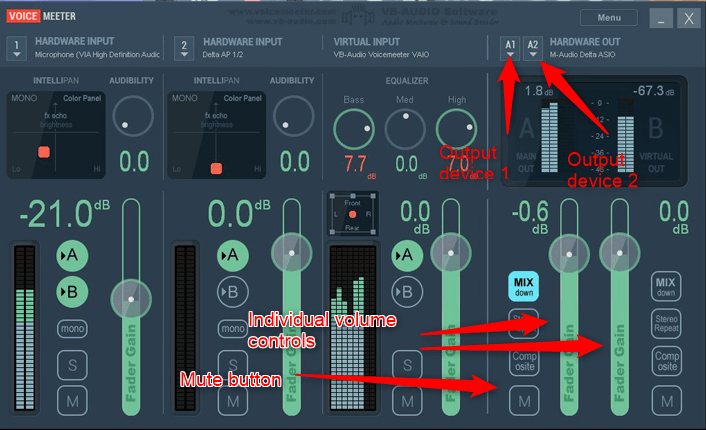Click Front/Rear surround panner on Virtual Input
706x430 pixels.
(353, 214)
